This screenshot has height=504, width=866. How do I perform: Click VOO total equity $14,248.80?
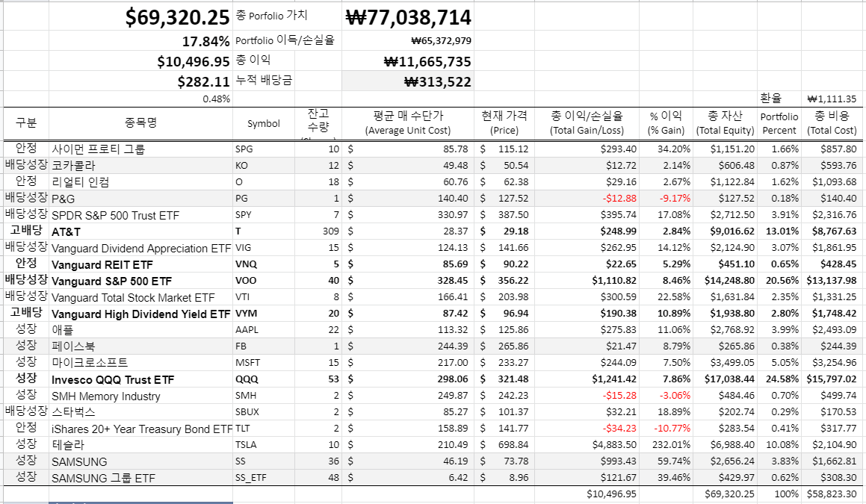tap(726, 281)
